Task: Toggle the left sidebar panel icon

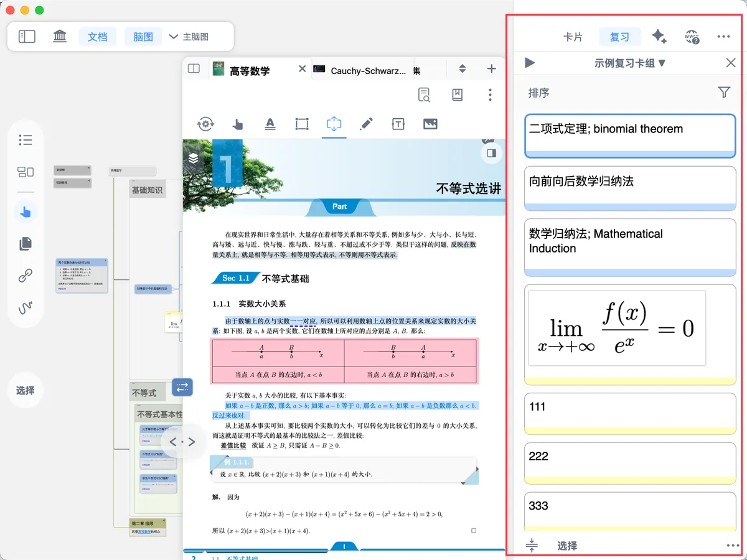Action: click(x=27, y=37)
